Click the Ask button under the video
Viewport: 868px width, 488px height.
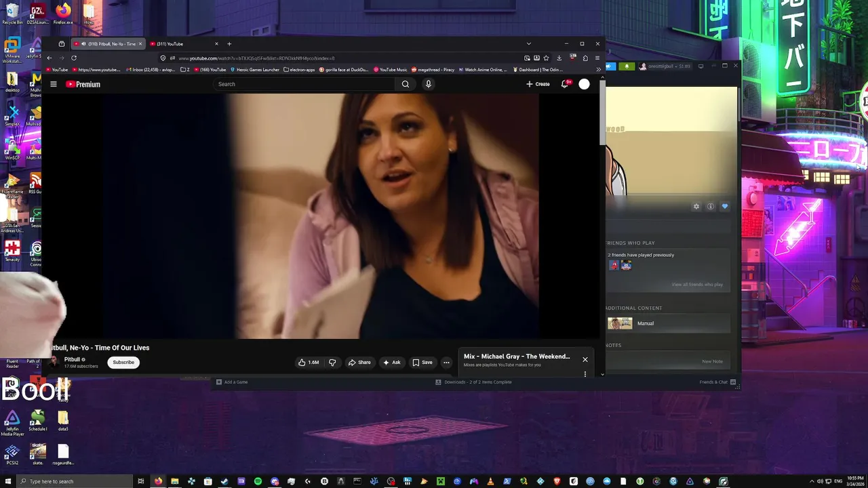pyautogui.click(x=391, y=363)
